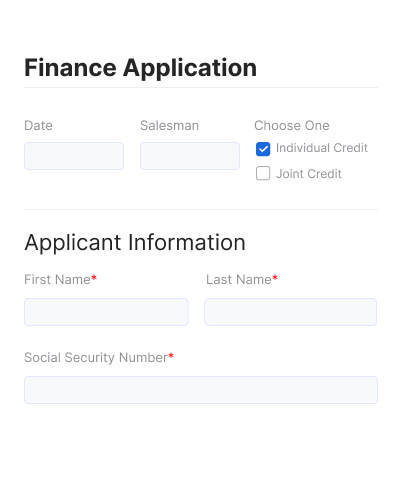Click the Last Name input box
The width and height of the screenshot is (400, 480).
(x=291, y=312)
